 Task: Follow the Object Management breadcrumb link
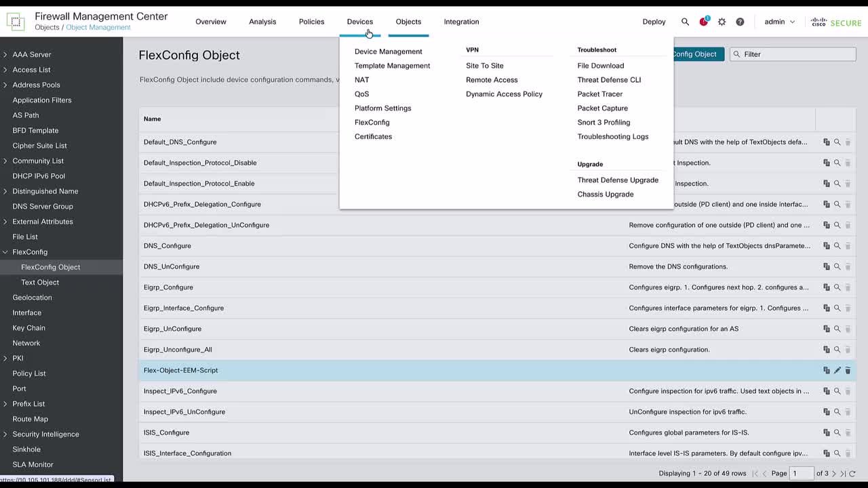tap(98, 28)
